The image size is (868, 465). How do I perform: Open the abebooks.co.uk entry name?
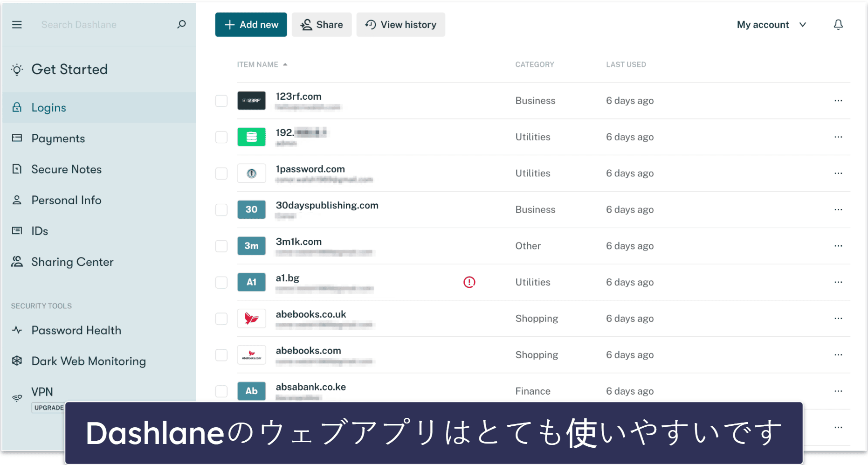pyautogui.click(x=311, y=314)
